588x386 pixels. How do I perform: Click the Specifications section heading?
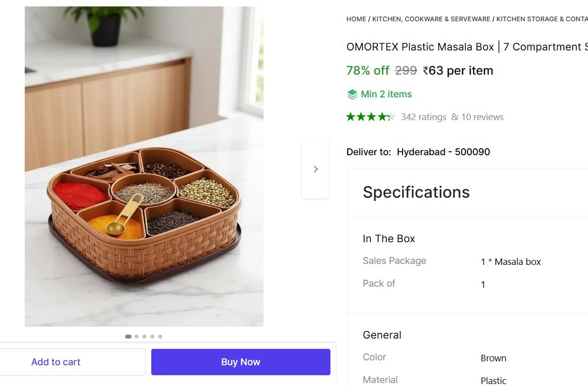[416, 192]
